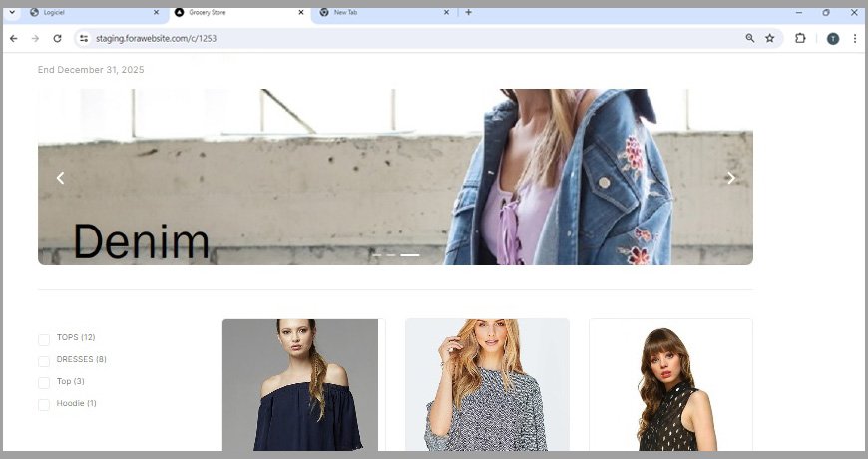Click the address bar URL field
Screen dimensions: 868x459
(399, 38)
